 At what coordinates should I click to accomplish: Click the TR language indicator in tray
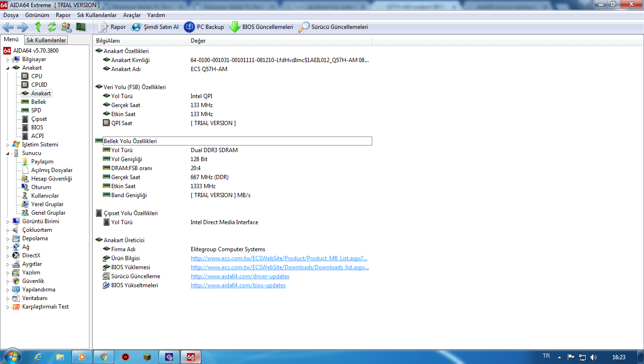click(546, 356)
